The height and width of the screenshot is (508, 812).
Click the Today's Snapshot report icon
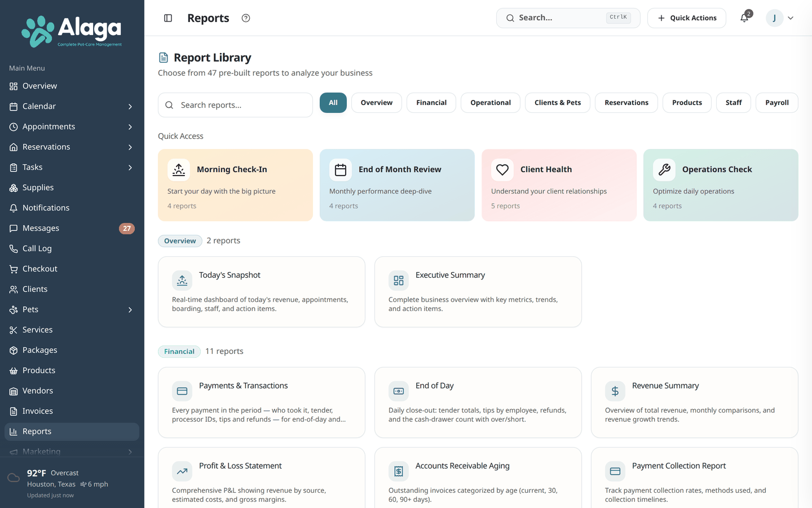click(x=182, y=281)
